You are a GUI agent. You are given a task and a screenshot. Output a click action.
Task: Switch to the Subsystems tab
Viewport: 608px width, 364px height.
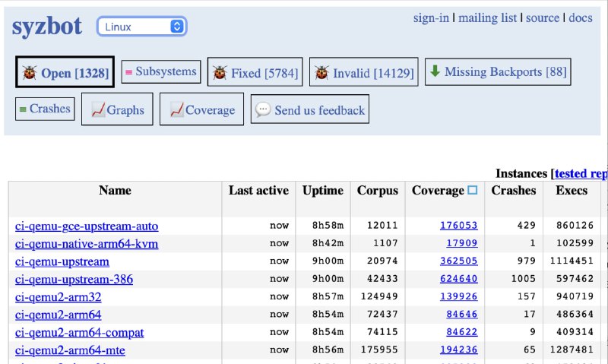[161, 71]
